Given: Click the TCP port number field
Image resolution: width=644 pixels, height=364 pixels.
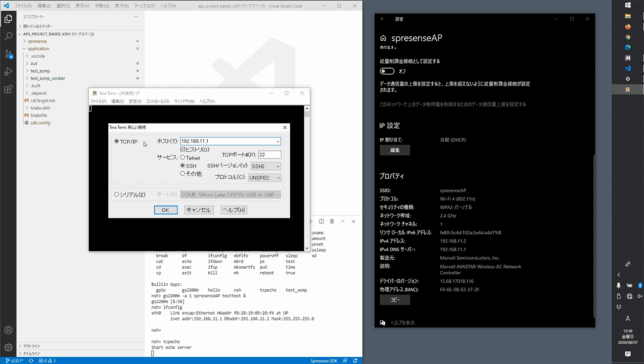Looking at the screenshot, I should 270,154.
